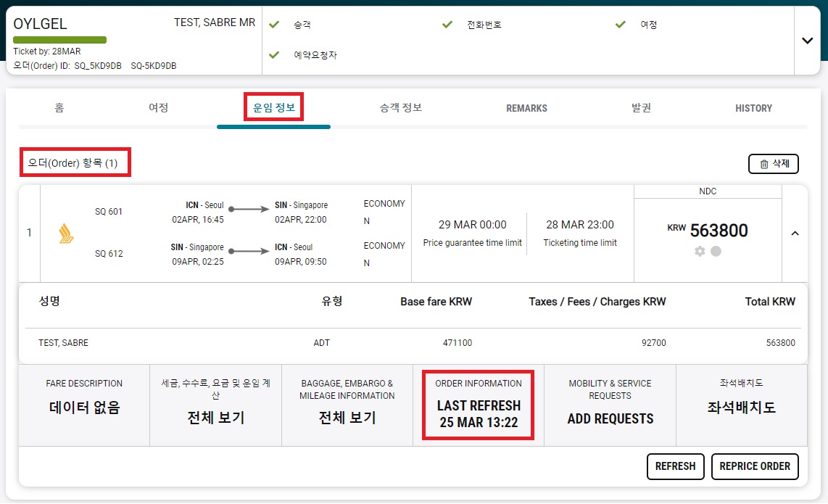
Task: Click the ADT passenger type cell
Action: (x=322, y=343)
